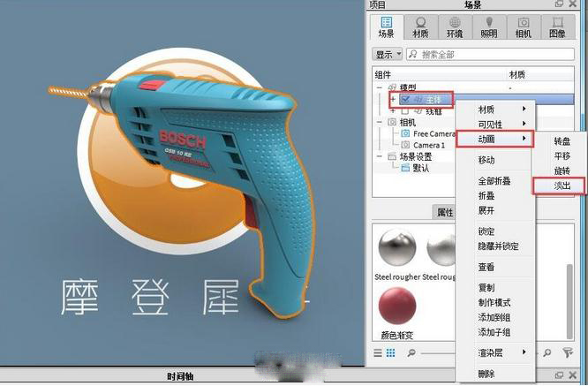The width and height of the screenshot is (588, 386).
Task: Choose 平移 animation
Action: coord(562,156)
